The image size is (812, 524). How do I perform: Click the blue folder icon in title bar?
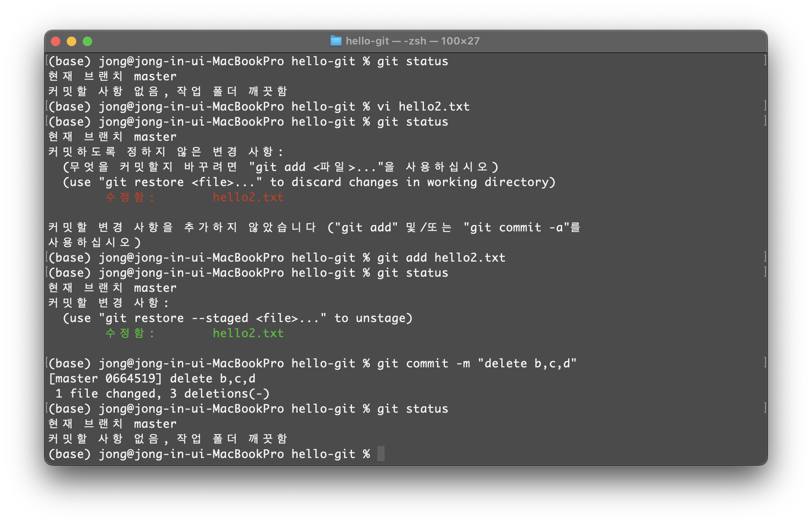[x=336, y=41]
